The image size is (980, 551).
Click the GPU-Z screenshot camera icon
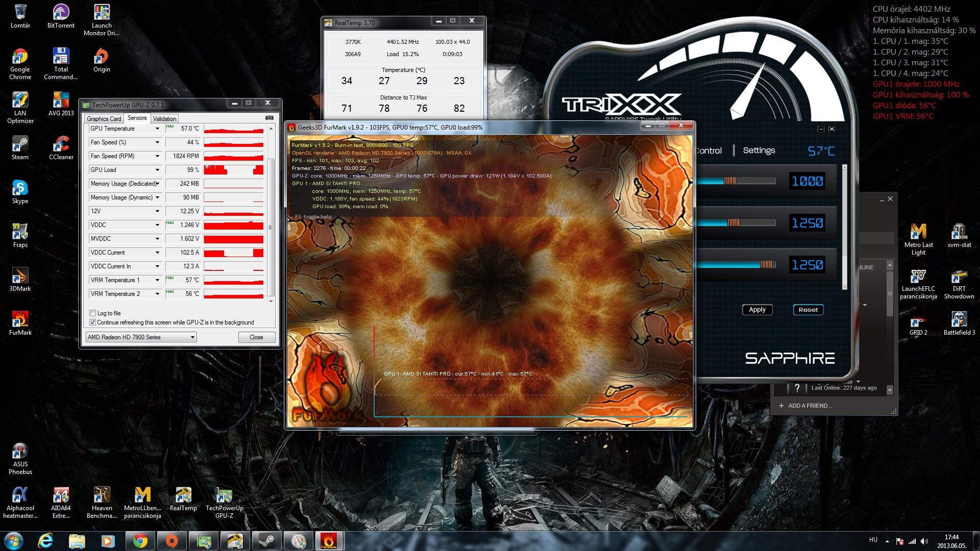click(x=269, y=118)
